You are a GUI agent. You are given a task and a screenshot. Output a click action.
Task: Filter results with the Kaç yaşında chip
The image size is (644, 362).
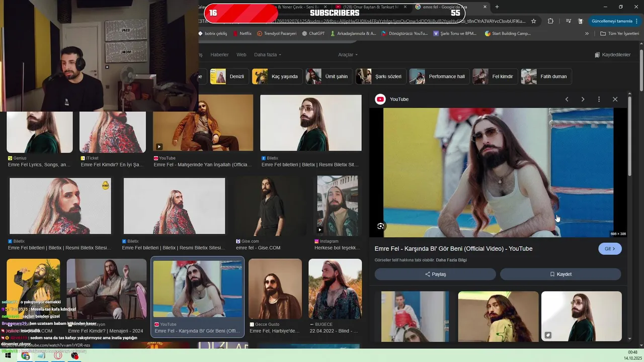277,76
